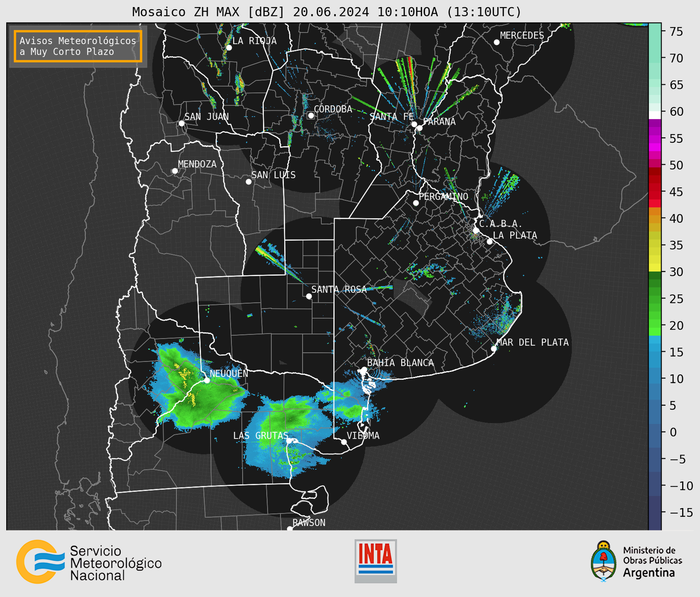Select the 60 dBZ white color band
700x597 pixels.
tap(654, 115)
